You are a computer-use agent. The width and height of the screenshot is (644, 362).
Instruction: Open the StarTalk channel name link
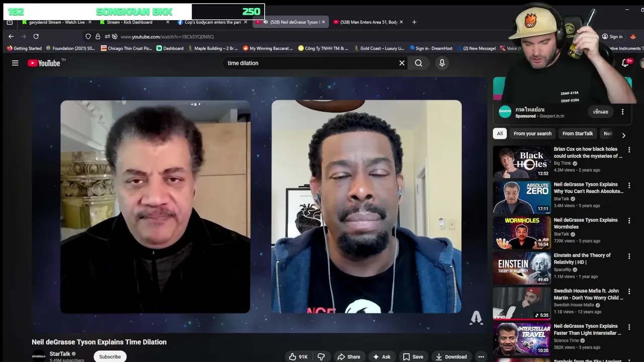click(60, 354)
